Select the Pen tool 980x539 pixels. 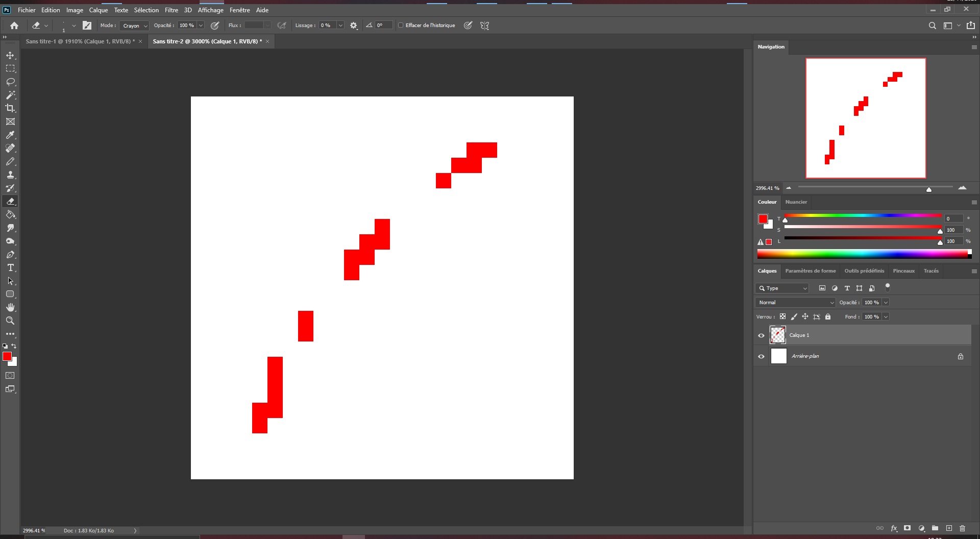(10, 254)
